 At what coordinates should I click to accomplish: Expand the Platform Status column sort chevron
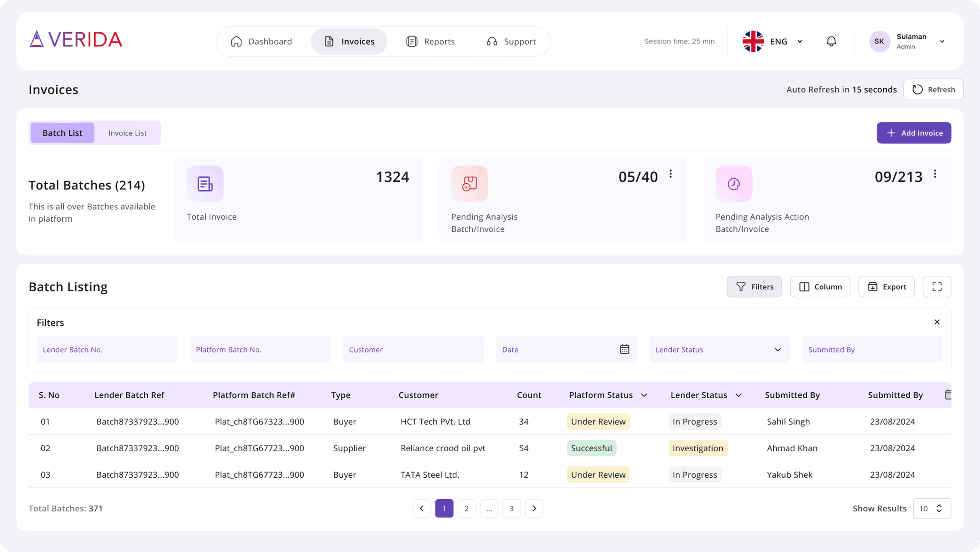click(x=644, y=395)
